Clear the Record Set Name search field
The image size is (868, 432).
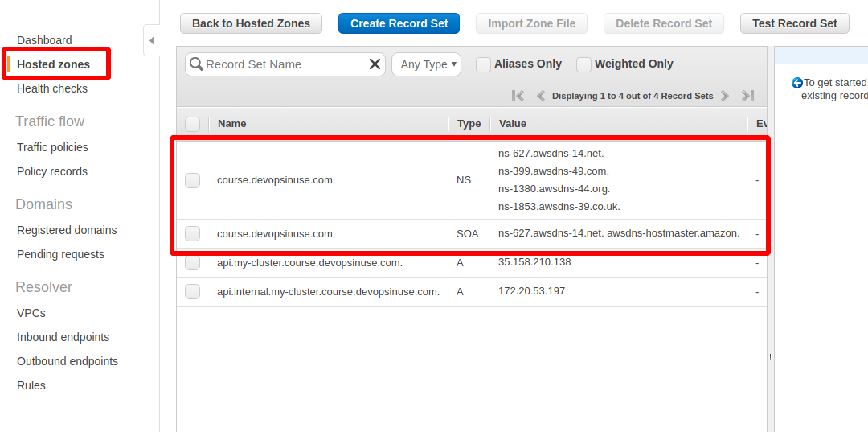(x=375, y=64)
